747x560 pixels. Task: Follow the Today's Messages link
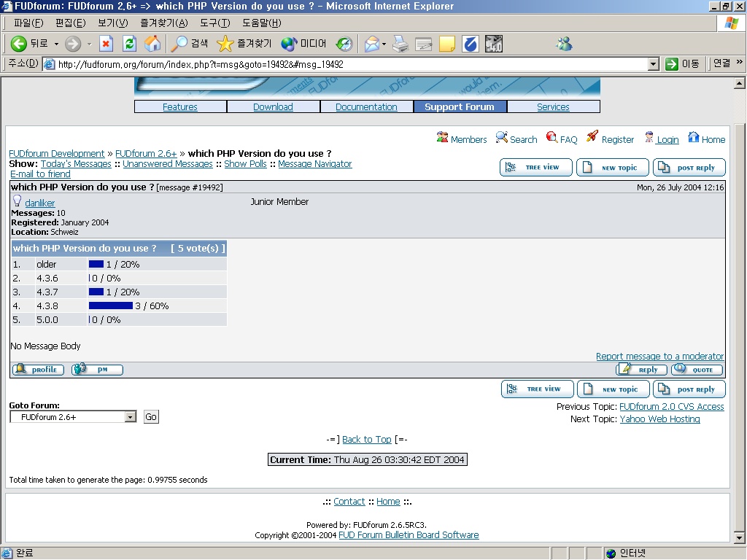tap(76, 164)
